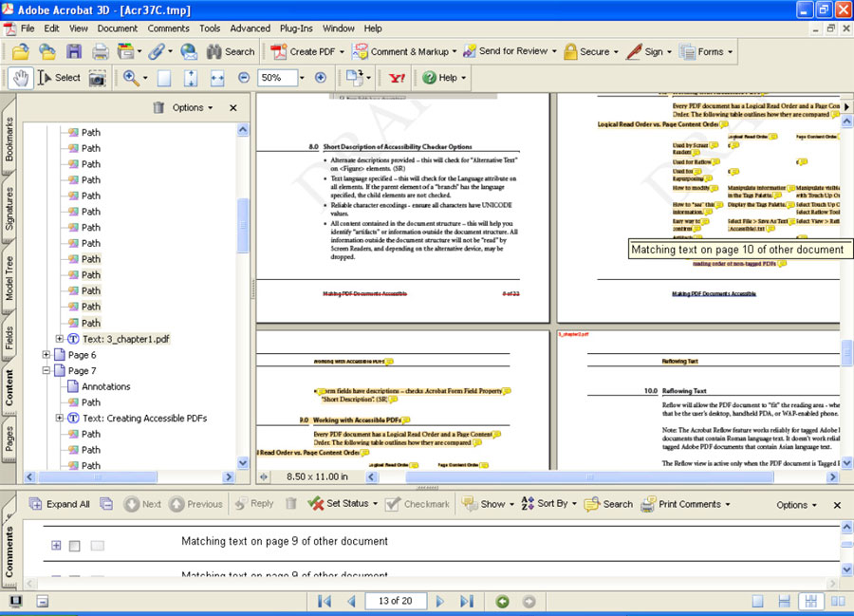854x616 pixels.
Task: Open the zoom percentage dropdown
Action: tap(302, 78)
